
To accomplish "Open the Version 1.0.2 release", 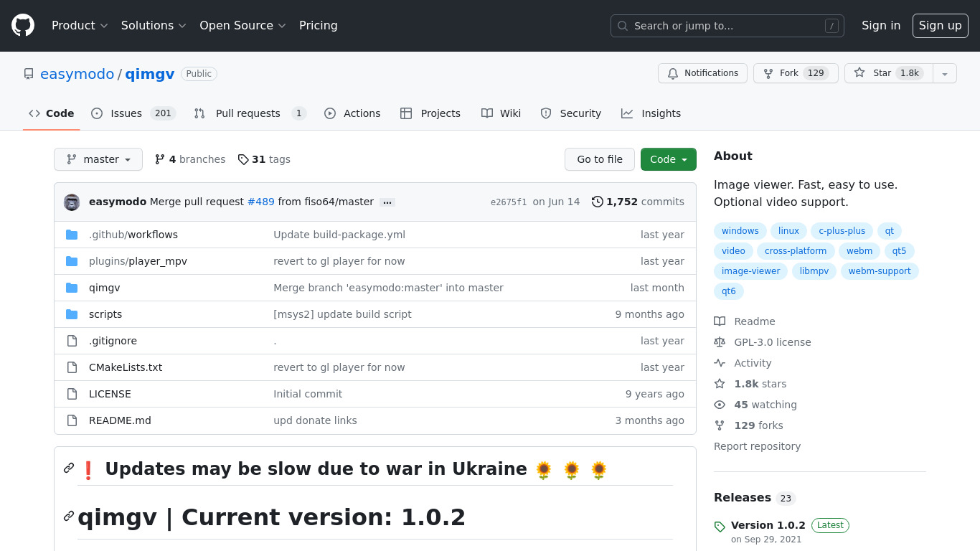I will tap(768, 525).
